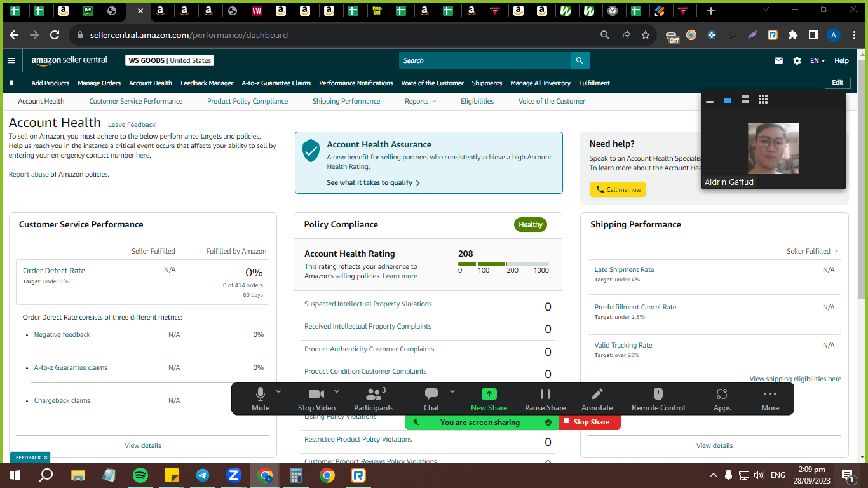Expand the Chat options arrow in Zoom
868x488 pixels.
click(x=452, y=391)
